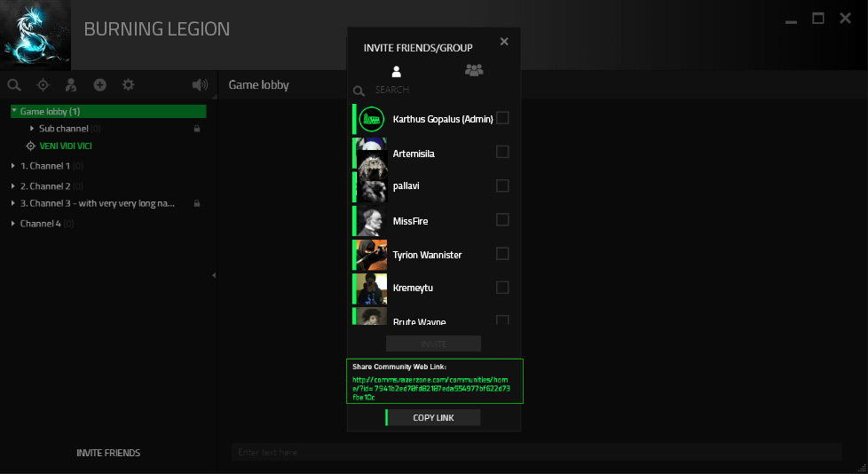Switch to the groups tab in invite dialog
Image resolution: width=868 pixels, height=474 pixels.
pyautogui.click(x=474, y=71)
